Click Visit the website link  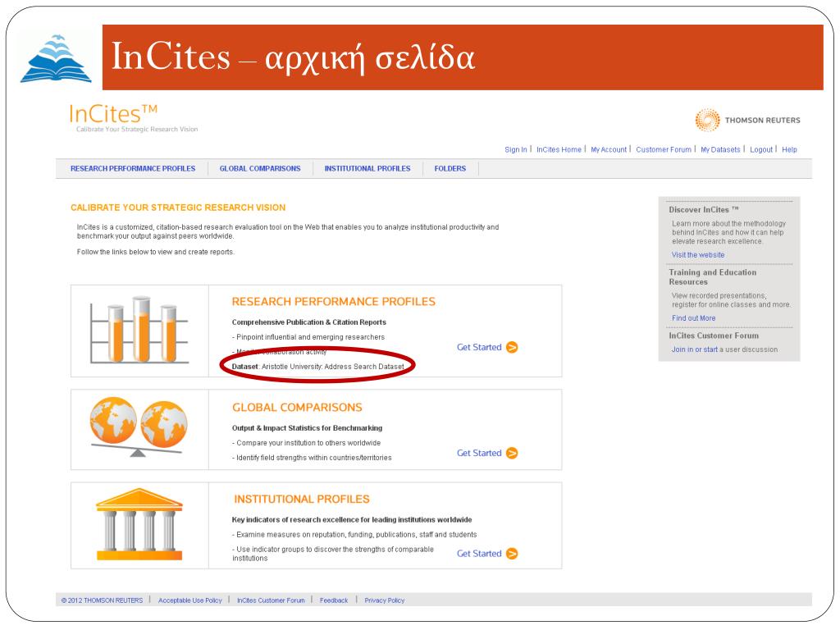coord(698,255)
